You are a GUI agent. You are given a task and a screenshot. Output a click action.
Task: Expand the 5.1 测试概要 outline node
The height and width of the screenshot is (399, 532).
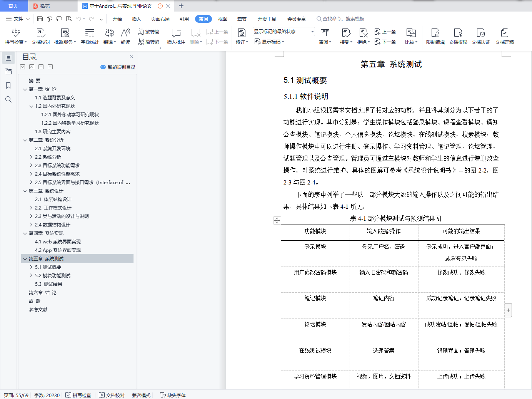(x=31, y=267)
